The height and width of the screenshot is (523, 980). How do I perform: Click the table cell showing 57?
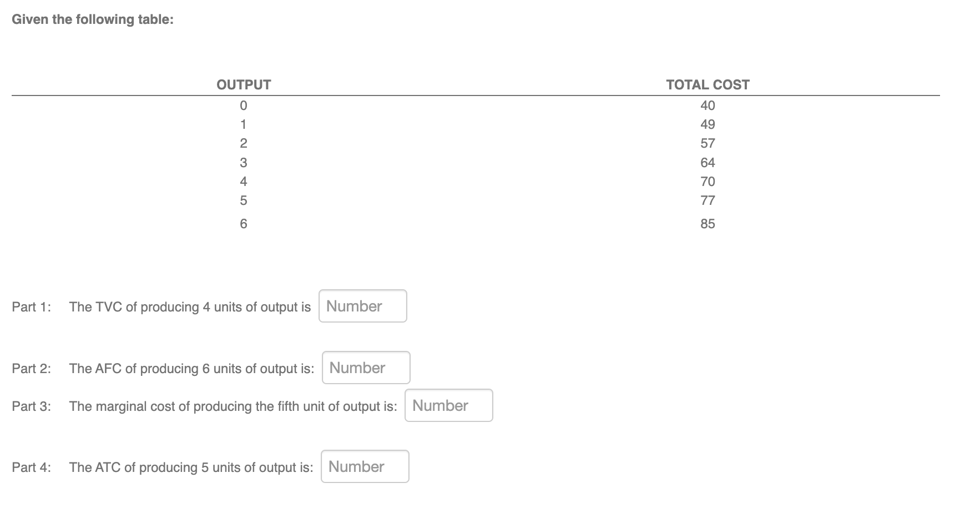point(707,143)
